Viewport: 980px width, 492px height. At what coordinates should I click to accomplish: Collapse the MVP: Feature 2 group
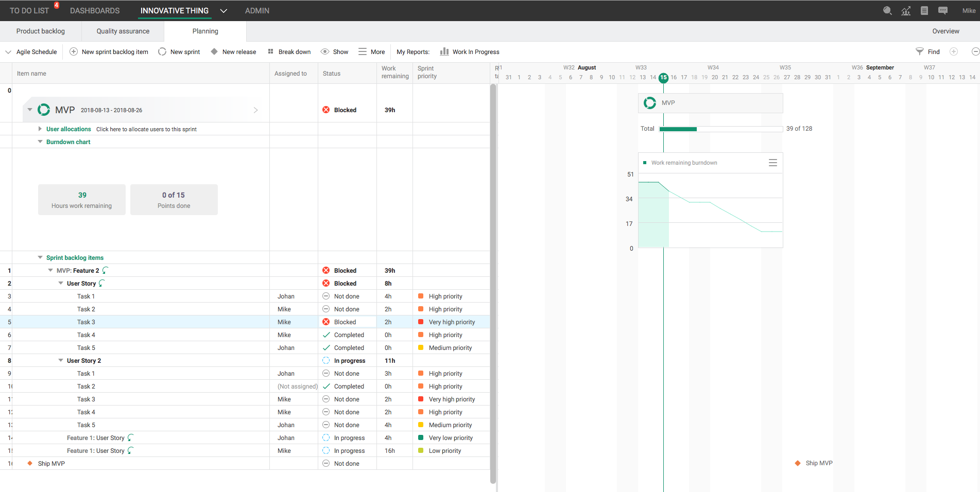(x=50, y=270)
